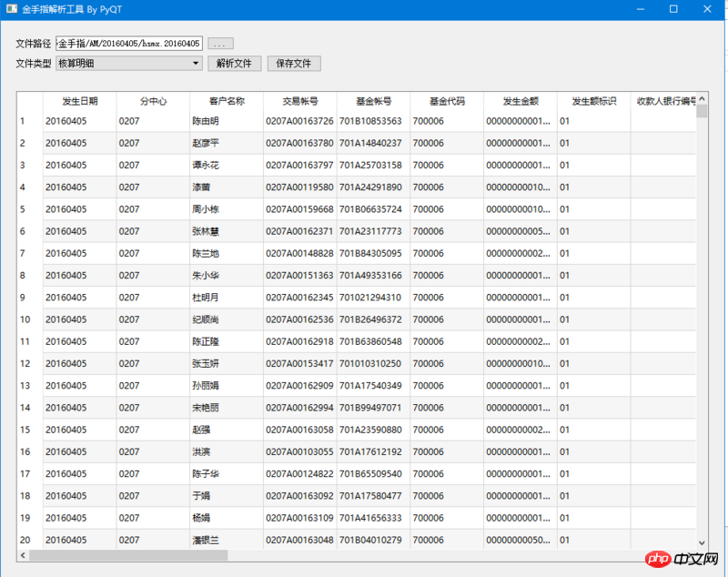Click cell with account 0207A00163780
The width and height of the screenshot is (728, 577).
(299, 143)
